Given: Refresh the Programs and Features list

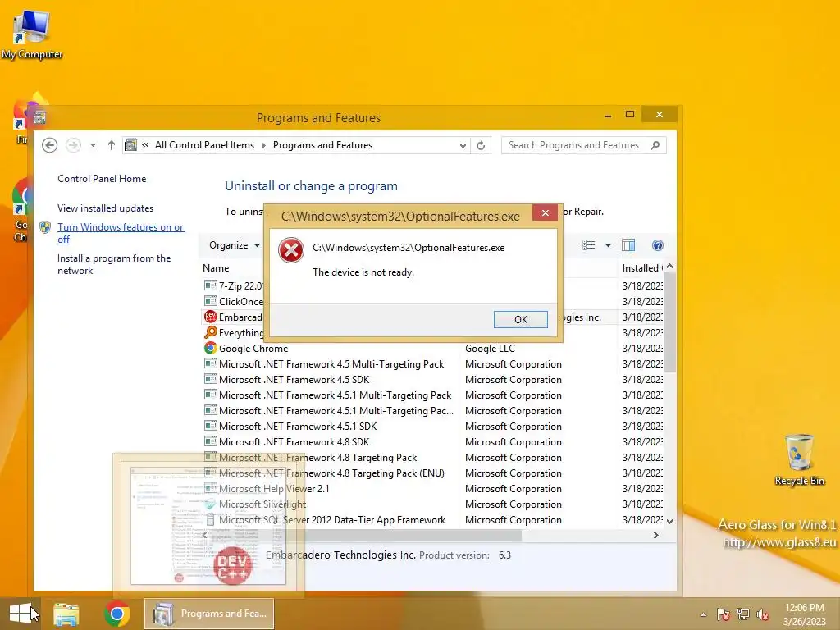Looking at the screenshot, I should pyautogui.click(x=481, y=145).
